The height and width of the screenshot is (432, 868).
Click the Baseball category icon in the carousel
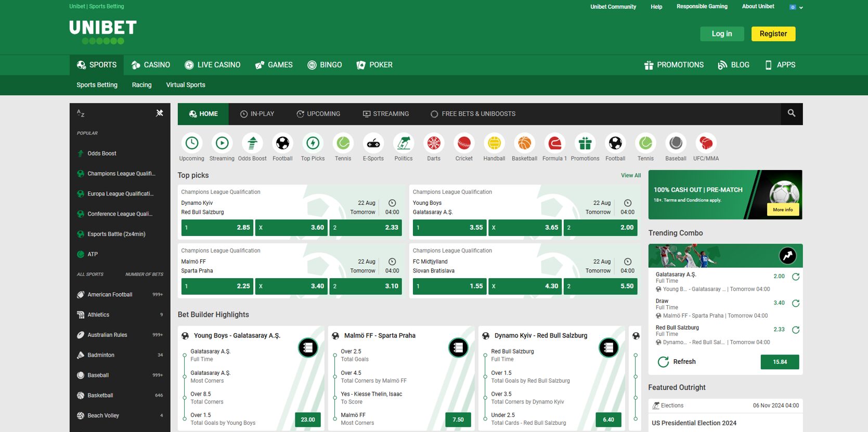tap(676, 143)
